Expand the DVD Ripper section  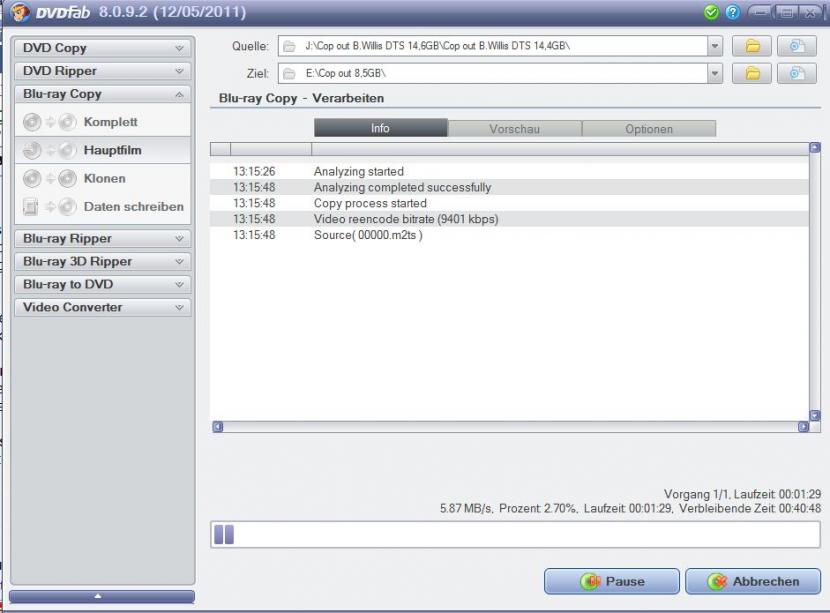click(x=102, y=71)
